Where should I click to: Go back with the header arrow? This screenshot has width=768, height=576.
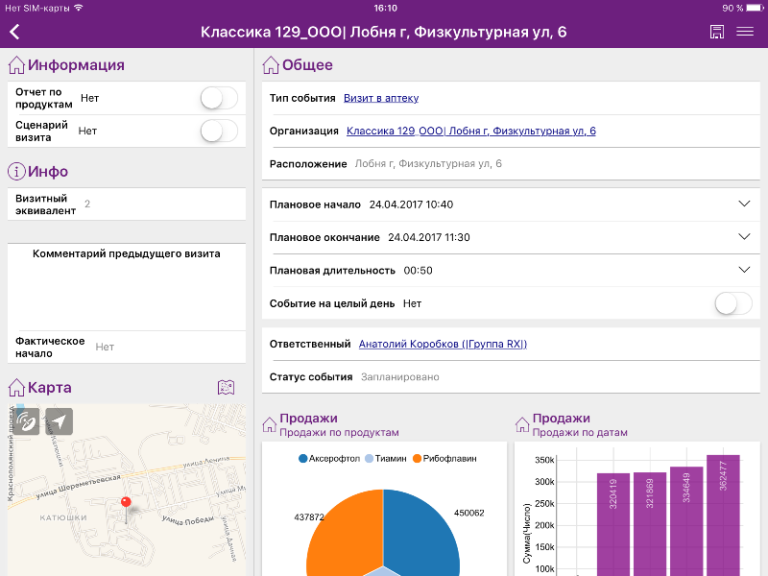tap(15, 32)
